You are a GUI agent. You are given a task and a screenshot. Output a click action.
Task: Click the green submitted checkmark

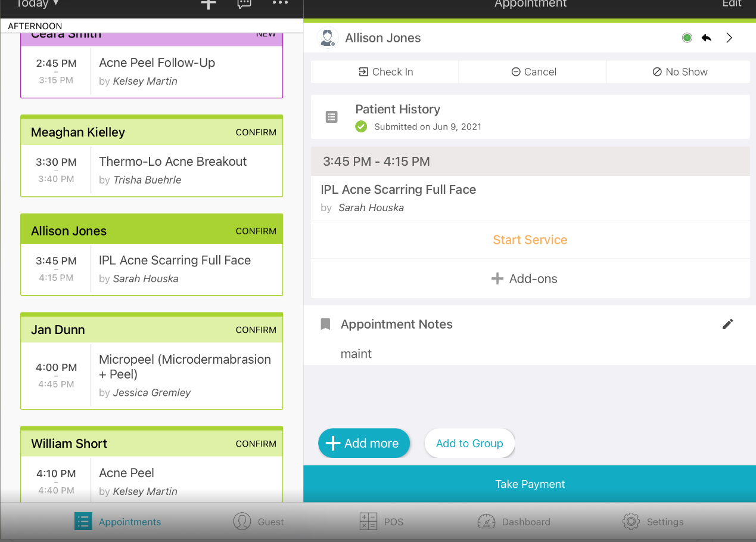coord(361,126)
